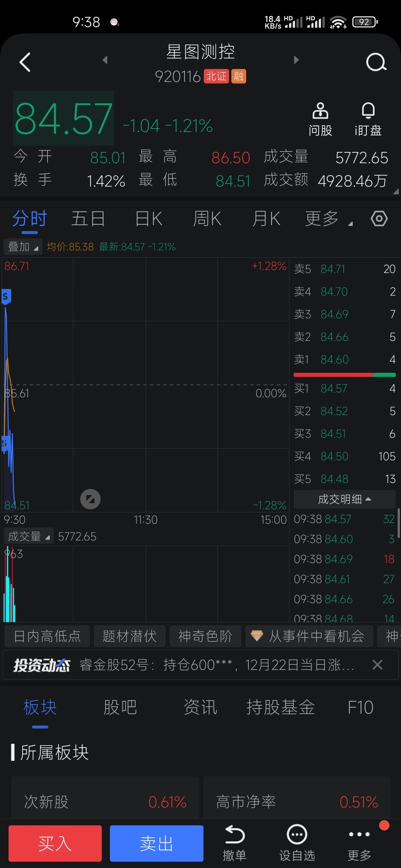
Task: Collapse the 成交明细 trade detail list
Action: tap(345, 499)
